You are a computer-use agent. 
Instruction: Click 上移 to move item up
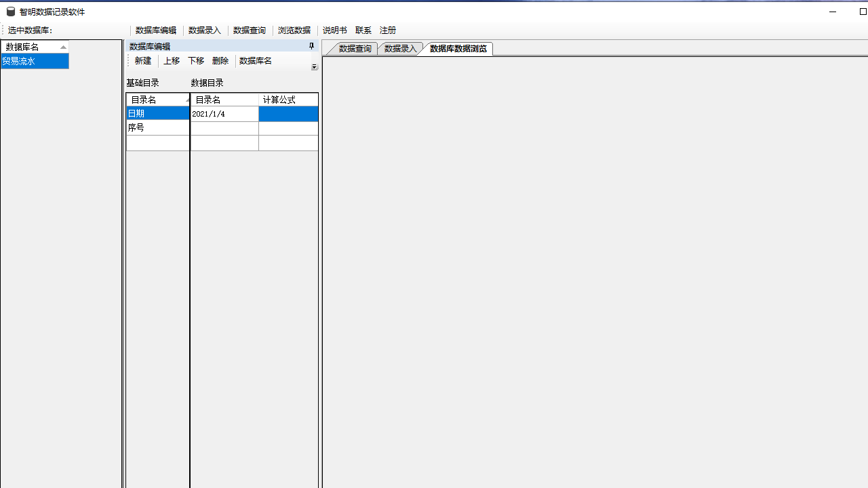coord(172,61)
